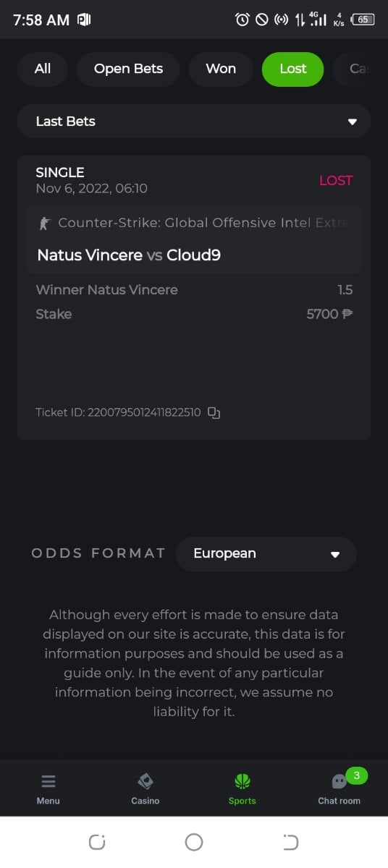
Task: Copy the Ticket ID with copy icon
Action: coord(214,412)
